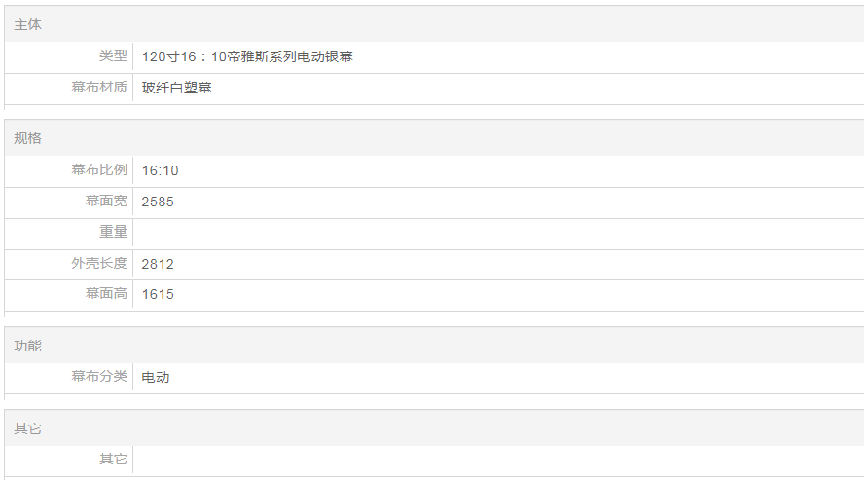Select the 2812 shell length value
Image resolution: width=868 pixels, height=480 pixels.
158,264
